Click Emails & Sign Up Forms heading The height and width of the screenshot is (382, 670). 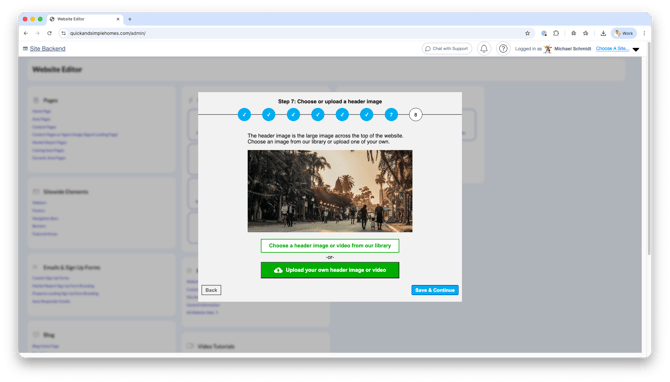71,267
